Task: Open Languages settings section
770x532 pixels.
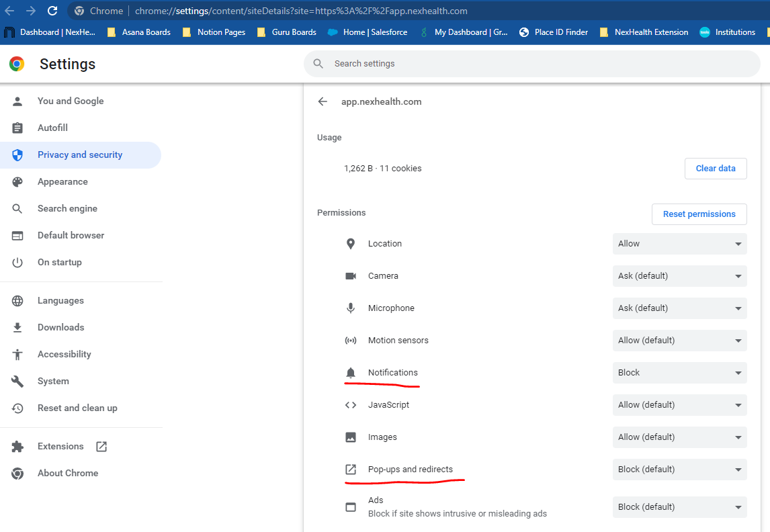Action: click(81, 301)
